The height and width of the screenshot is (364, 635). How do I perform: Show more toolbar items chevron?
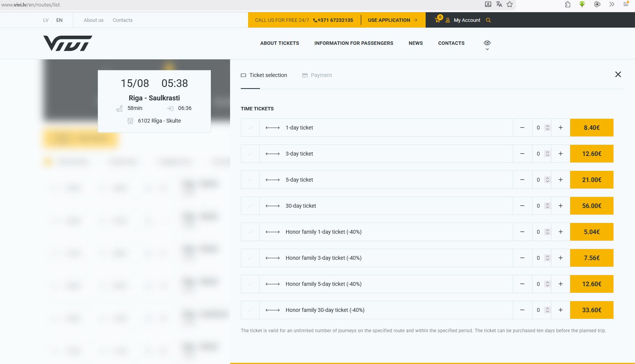coord(612,4)
